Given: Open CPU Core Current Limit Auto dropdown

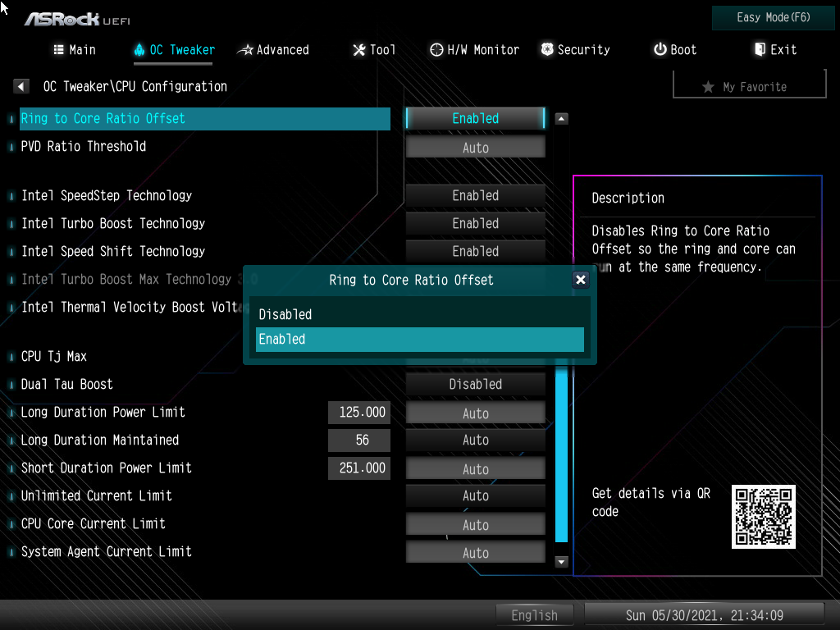Looking at the screenshot, I should click(476, 524).
